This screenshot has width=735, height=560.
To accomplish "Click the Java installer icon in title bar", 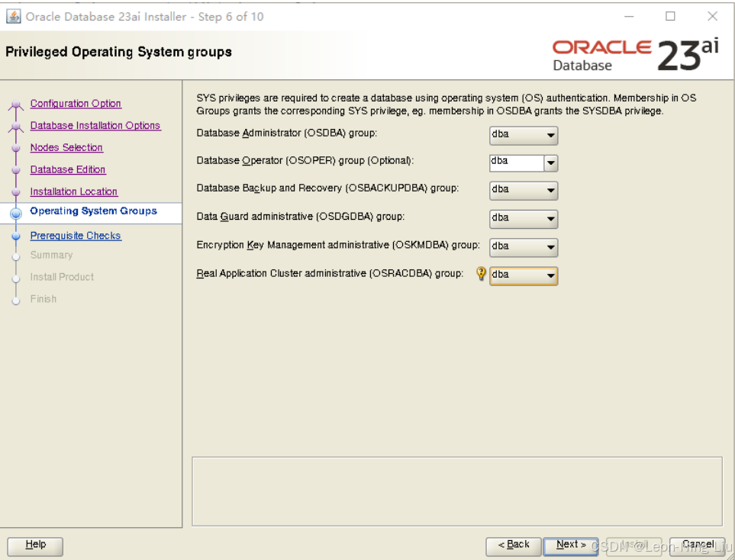I will click(x=13, y=16).
